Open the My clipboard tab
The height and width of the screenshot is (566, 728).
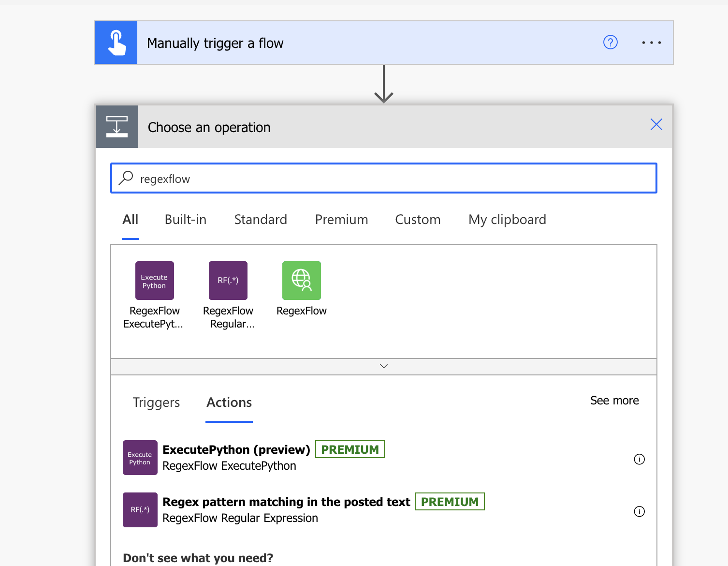(507, 220)
